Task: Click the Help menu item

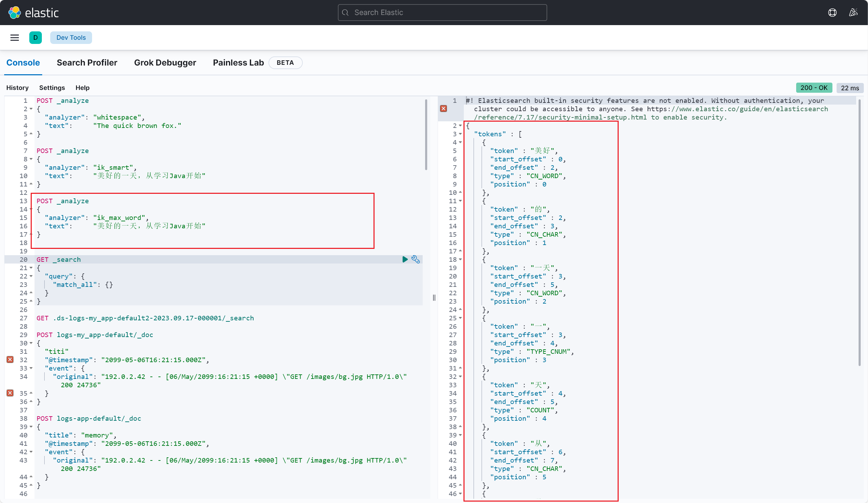Action: coord(83,87)
